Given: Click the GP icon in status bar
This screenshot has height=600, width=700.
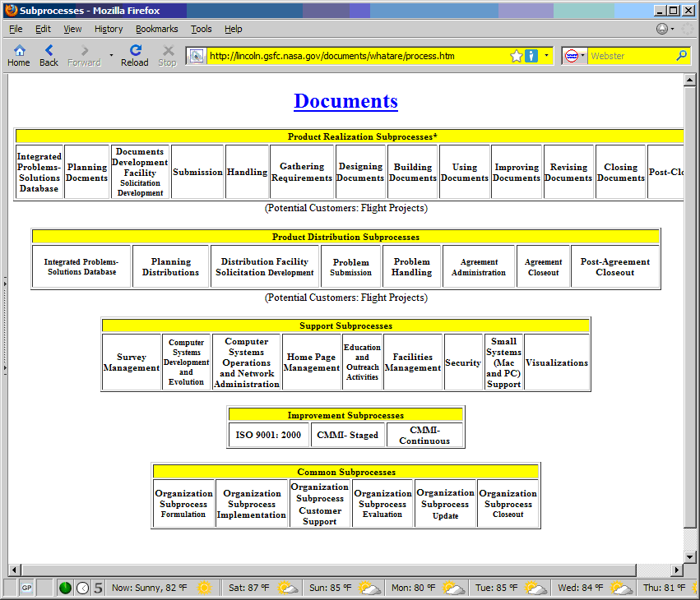Looking at the screenshot, I should tap(27, 588).
